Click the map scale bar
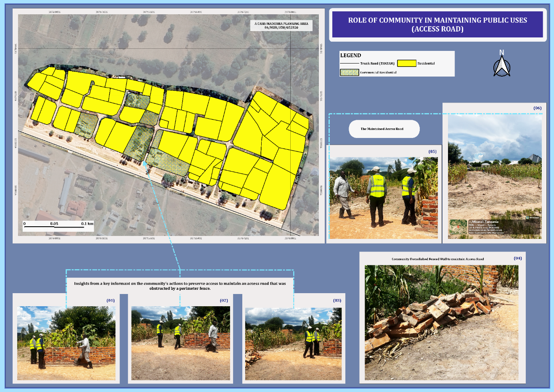The image size is (554, 392). click(58, 227)
